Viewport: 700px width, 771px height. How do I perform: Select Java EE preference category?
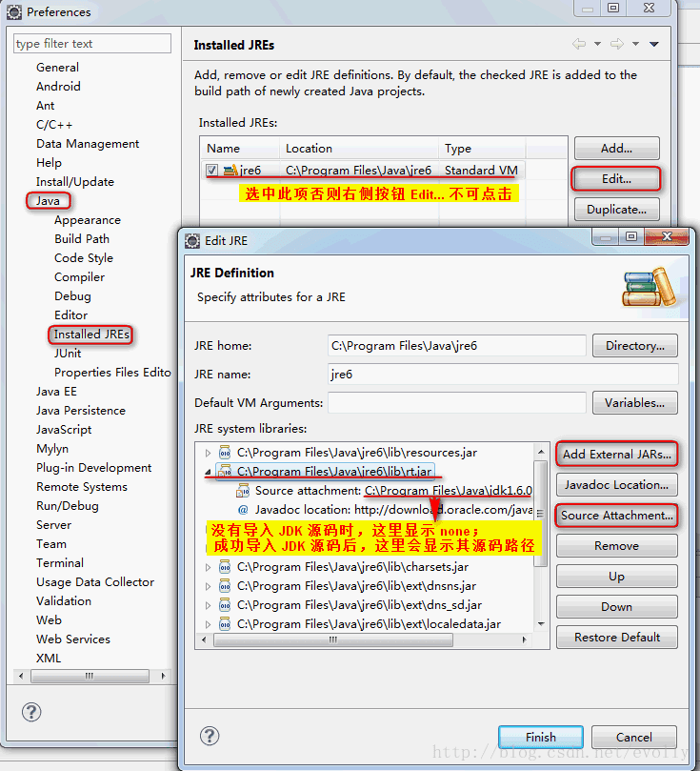(56, 392)
